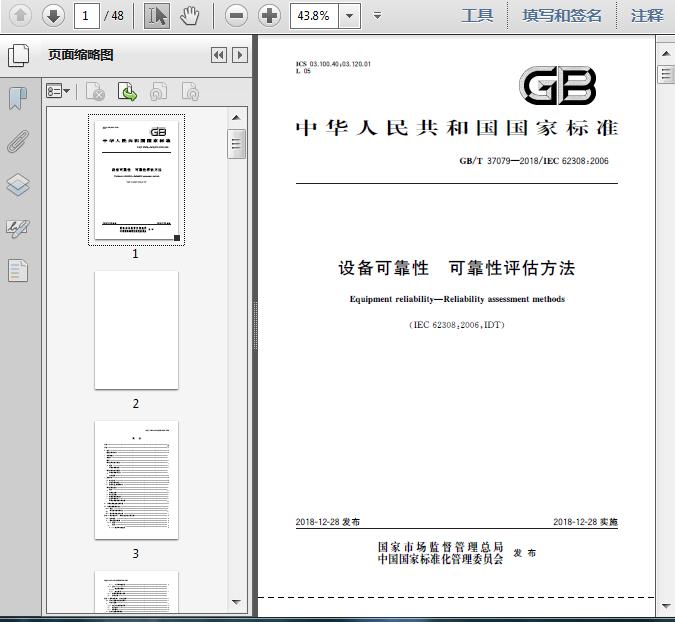Open the zoom percentage dropdown arrow
The width and height of the screenshot is (675, 622).
[349, 15]
